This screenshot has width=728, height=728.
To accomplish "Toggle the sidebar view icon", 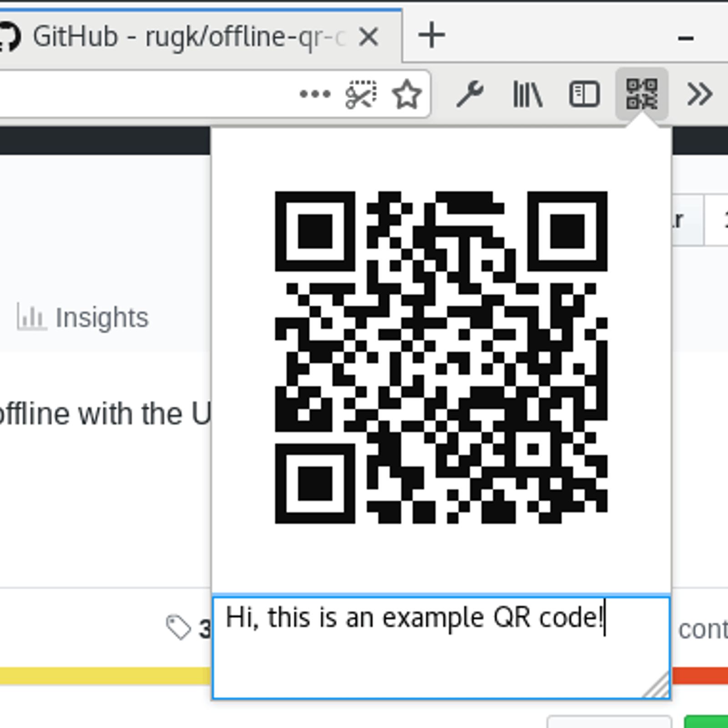I will [x=585, y=94].
